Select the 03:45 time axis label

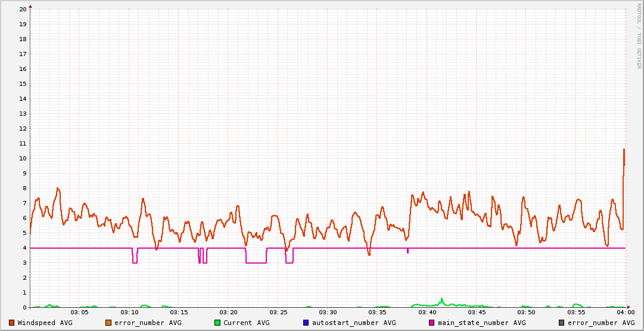(x=477, y=313)
